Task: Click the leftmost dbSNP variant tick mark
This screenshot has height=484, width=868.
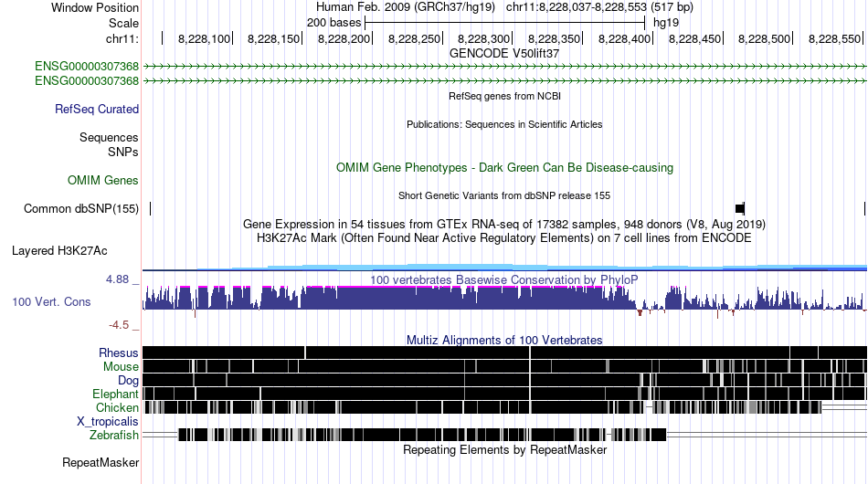Action: [150, 208]
